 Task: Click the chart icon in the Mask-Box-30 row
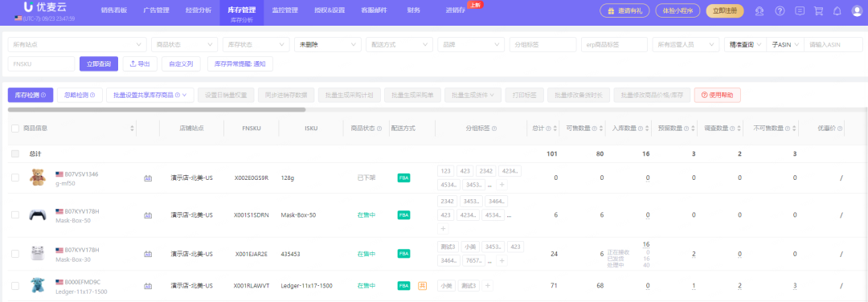click(148, 254)
